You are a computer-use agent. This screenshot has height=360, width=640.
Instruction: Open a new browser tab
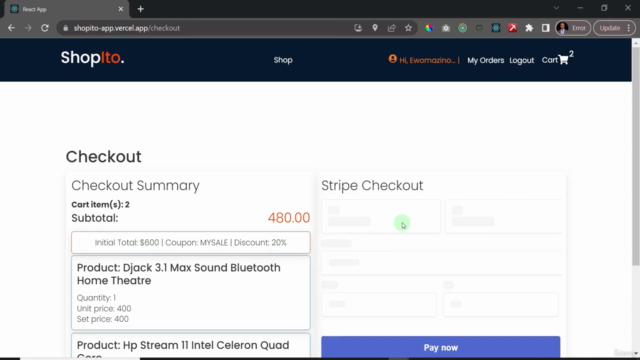tap(140, 9)
